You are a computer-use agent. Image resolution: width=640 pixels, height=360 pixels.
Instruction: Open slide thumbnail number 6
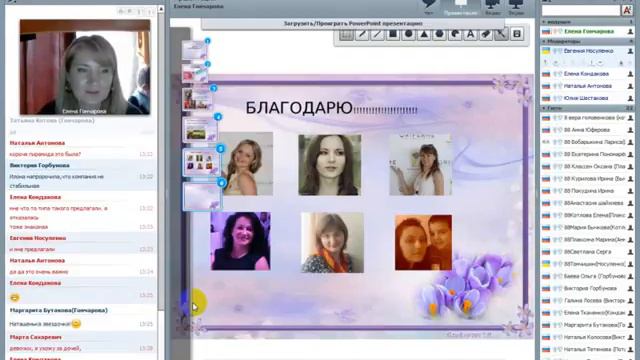point(202,196)
